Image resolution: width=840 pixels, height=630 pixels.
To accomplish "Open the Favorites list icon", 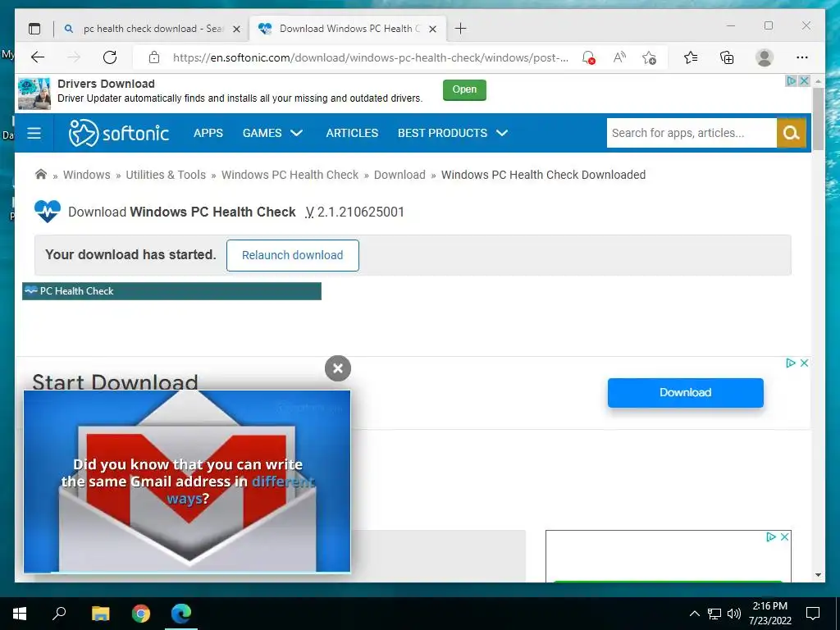I will 691,57.
